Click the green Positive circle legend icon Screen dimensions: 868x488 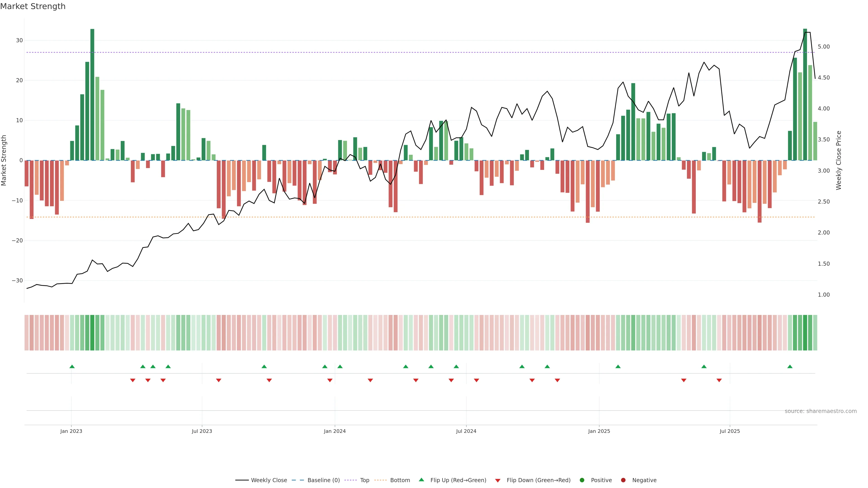[582, 480]
